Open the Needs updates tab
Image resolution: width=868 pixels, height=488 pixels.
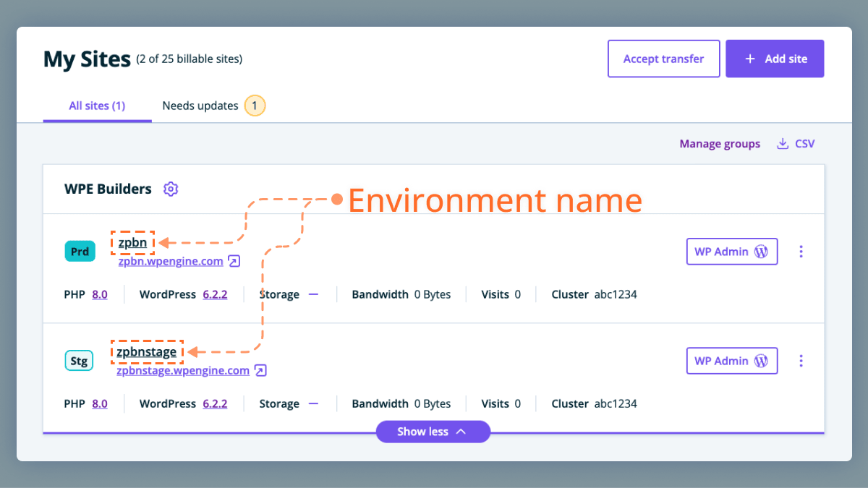[x=200, y=106]
